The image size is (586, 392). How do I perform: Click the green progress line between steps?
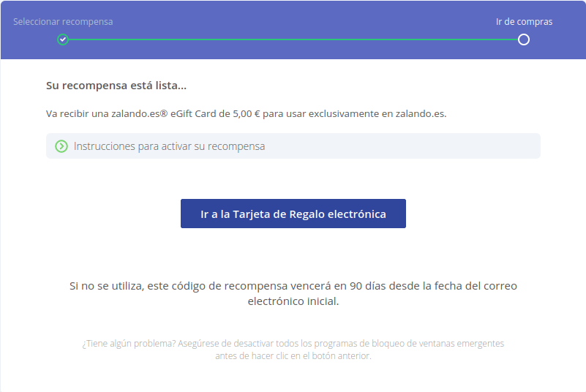293,39
